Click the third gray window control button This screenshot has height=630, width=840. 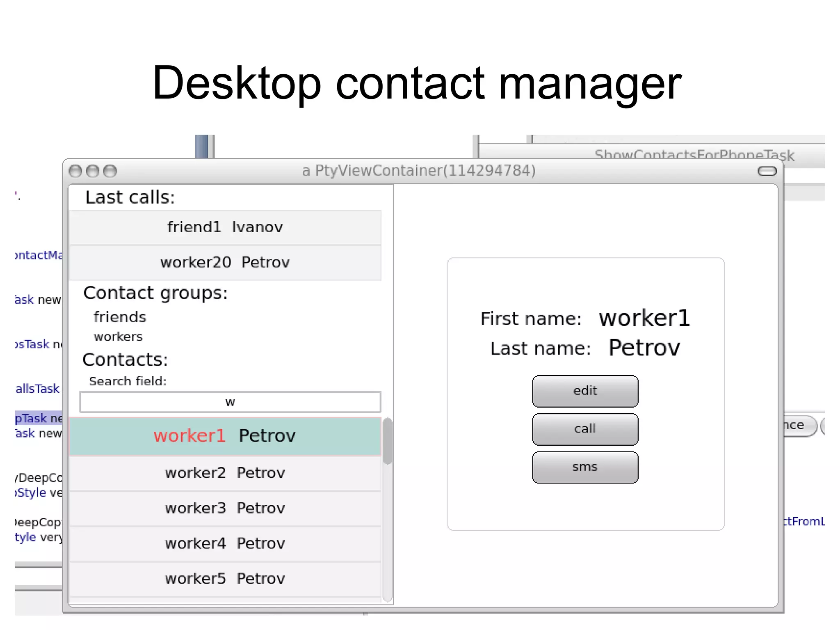point(110,171)
